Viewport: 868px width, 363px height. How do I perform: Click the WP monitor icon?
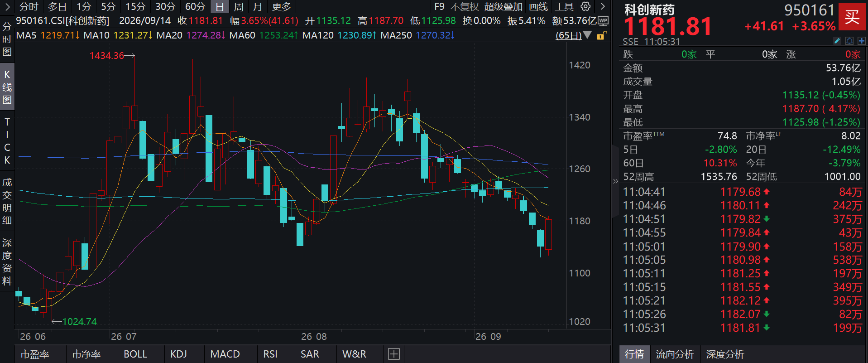click(603, 21)
